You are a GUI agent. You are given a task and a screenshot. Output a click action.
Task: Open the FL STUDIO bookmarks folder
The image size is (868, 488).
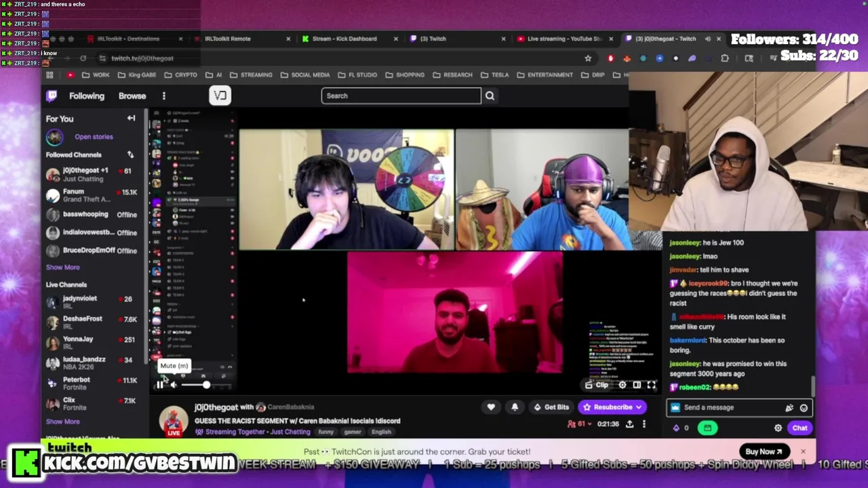(x=357, y=75)
